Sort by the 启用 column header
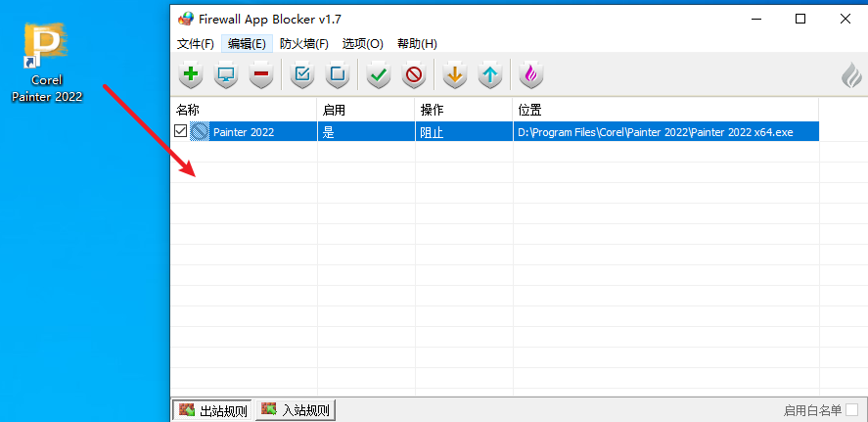 coord(366,110)
